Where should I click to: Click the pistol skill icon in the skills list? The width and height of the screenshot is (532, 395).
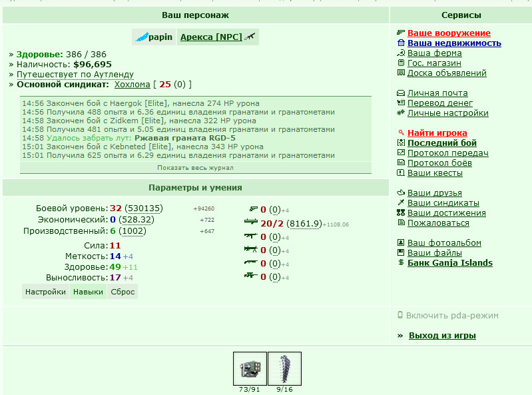tap(254, 209)
